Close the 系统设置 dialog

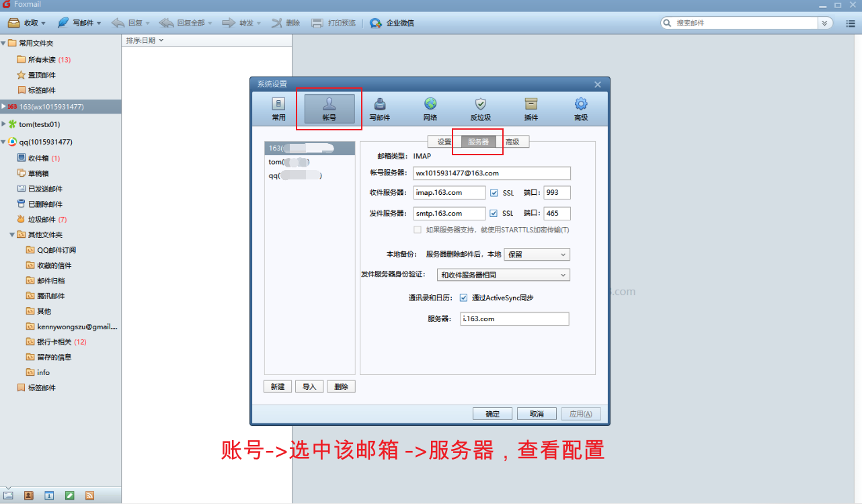598,84
